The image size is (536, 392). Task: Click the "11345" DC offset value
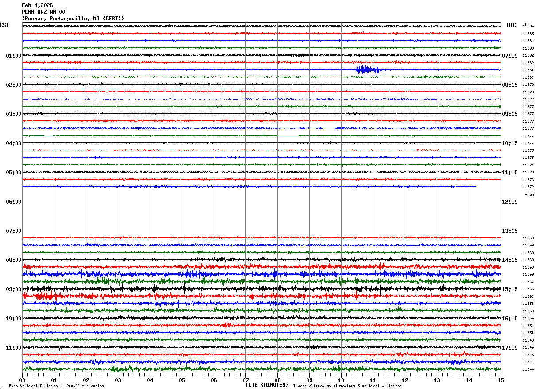528,355
